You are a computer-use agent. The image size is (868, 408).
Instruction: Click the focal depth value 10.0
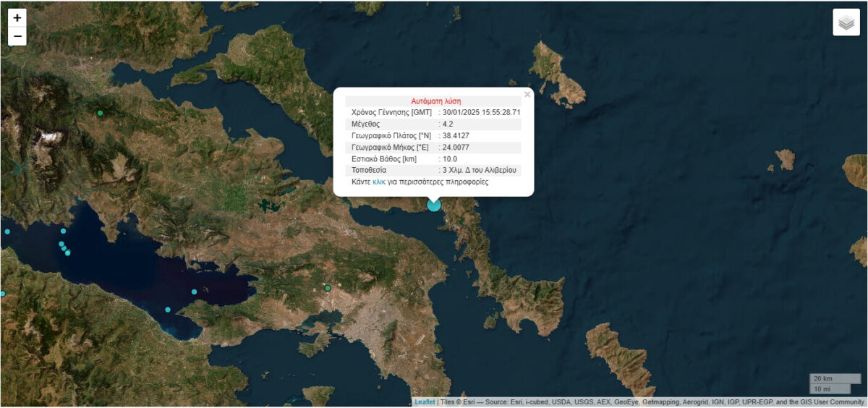tap(450, 159)
